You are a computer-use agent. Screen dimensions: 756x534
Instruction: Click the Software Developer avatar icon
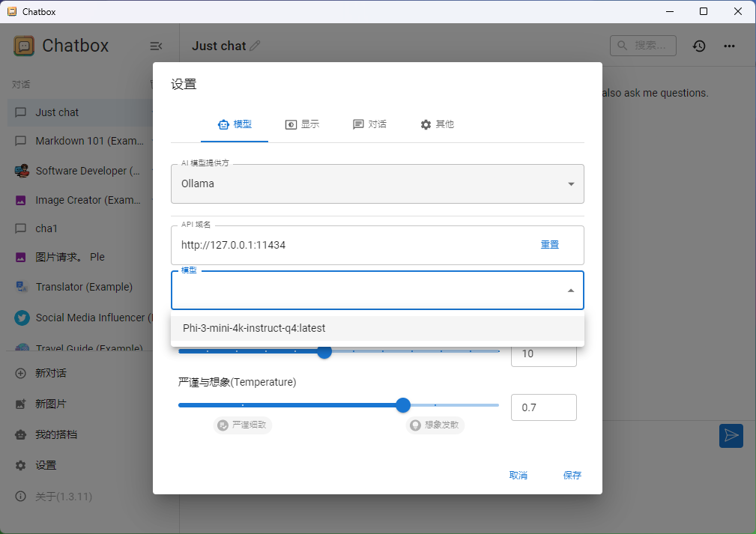point(21,171)
